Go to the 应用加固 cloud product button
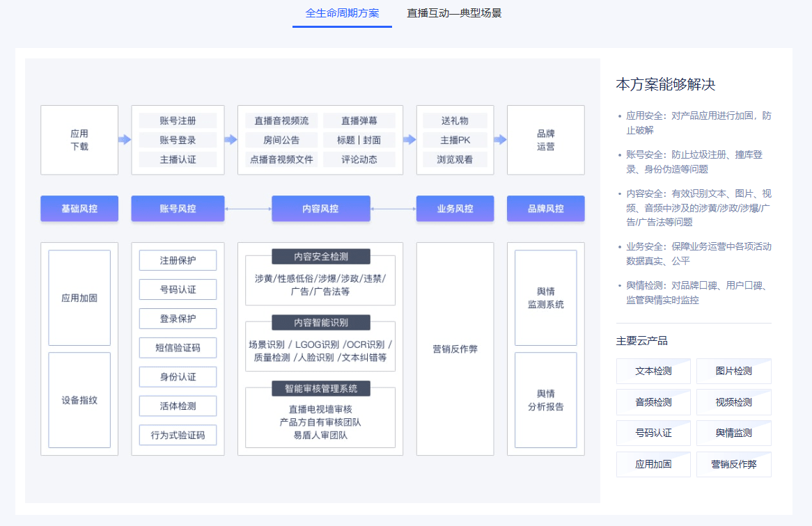Viewport: 812px width, 526px height. 653,464
